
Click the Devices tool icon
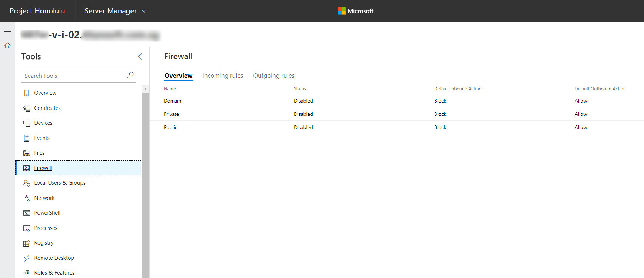[27, 123]
